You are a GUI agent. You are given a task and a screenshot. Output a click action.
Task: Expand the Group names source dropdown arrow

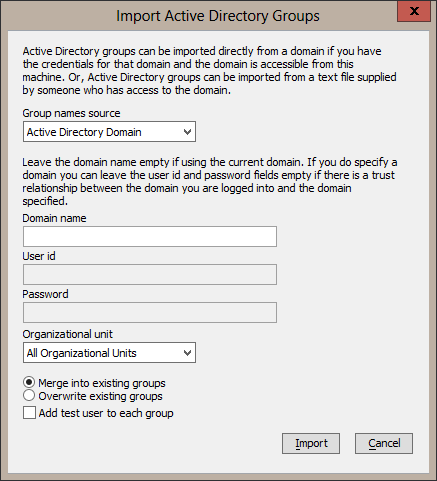[x=187, y=132]
